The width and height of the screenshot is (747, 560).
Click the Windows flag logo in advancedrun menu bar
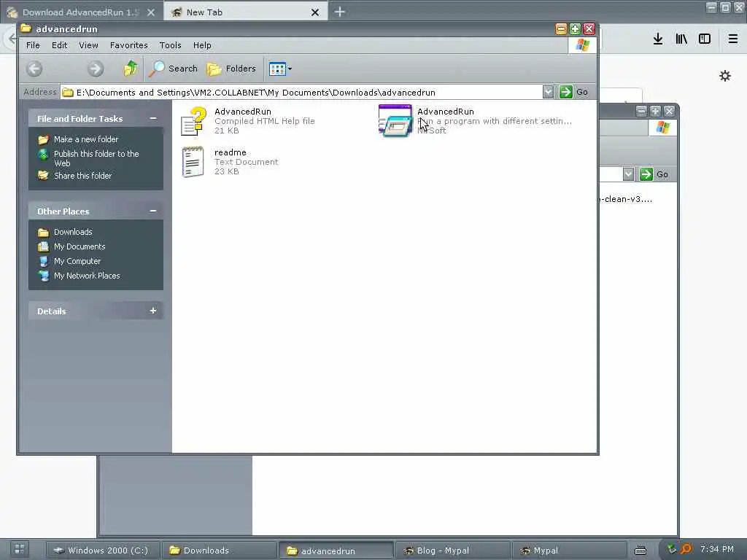(x=582, y=45)
